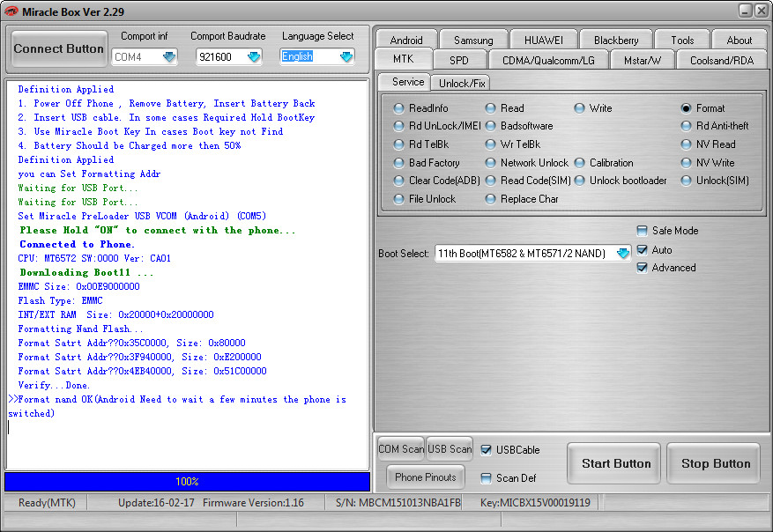
Task: Select the Network Unlock option
Action: [527, 163]
